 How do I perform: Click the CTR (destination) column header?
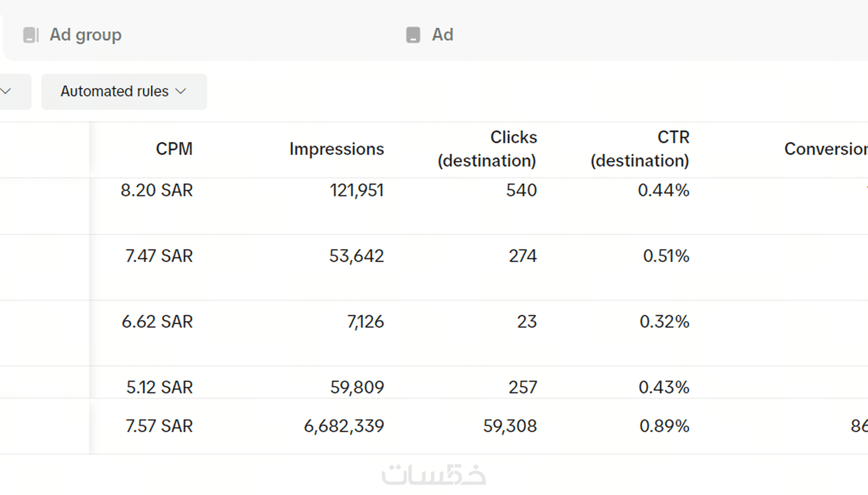(640, 149)
